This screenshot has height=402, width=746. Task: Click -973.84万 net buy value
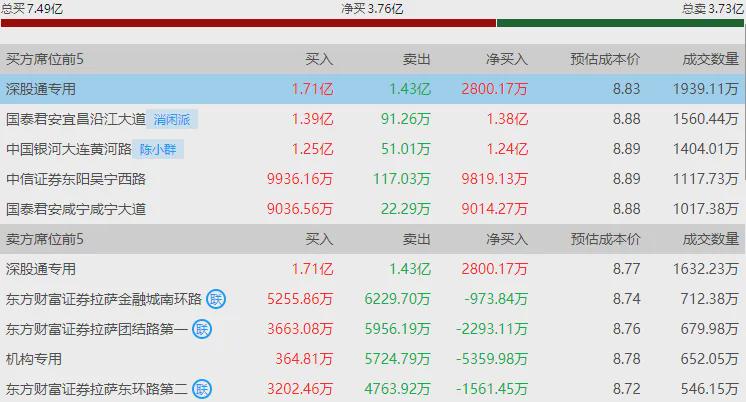coord(496,299)
